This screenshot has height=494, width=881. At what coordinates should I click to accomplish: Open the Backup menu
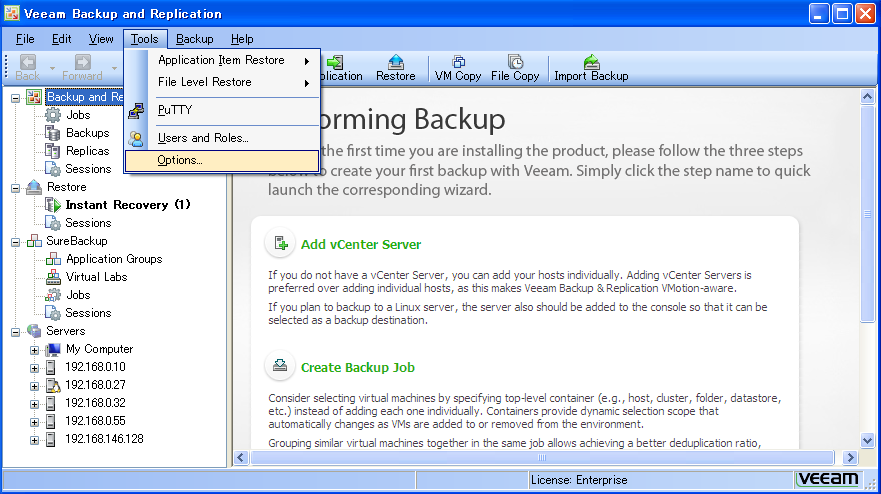194,39
